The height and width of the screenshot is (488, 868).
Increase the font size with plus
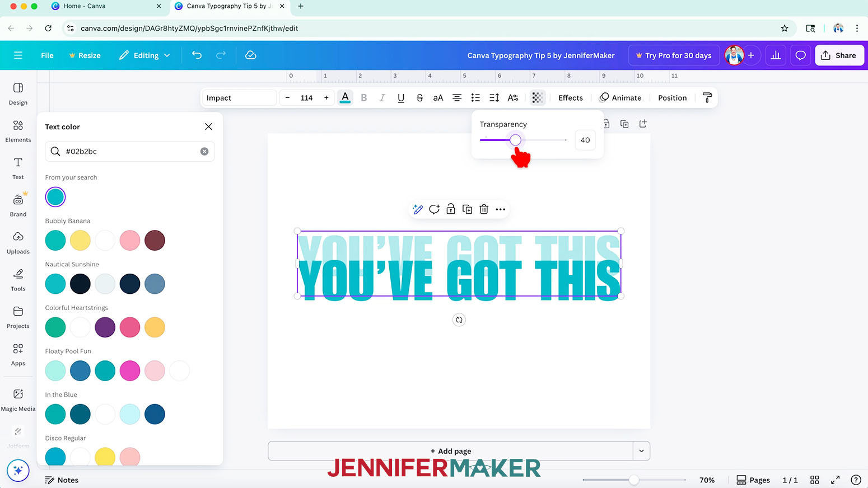(x=326, y=97)
